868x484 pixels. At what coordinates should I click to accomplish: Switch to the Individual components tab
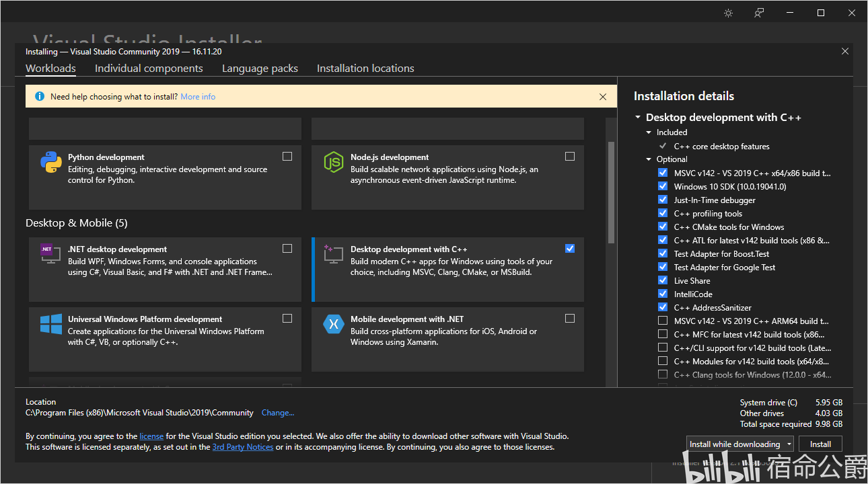(x=149, y=69)
